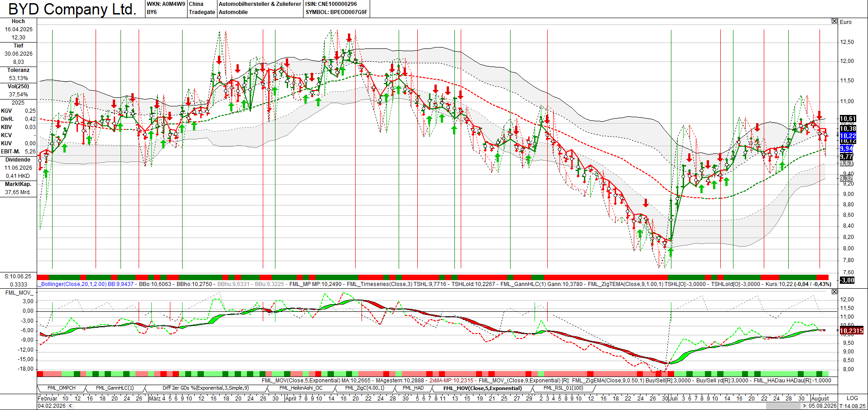Viewport: 868px width, 410px height.
Task: Click the T:14.08.25 date label
Action: click(853, 406)
